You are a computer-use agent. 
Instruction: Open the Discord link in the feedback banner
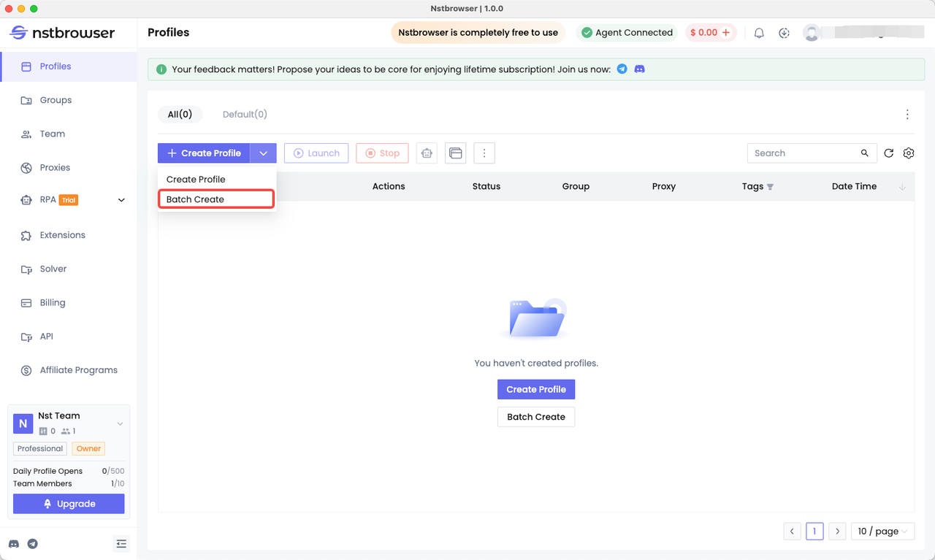click(639, 69)
